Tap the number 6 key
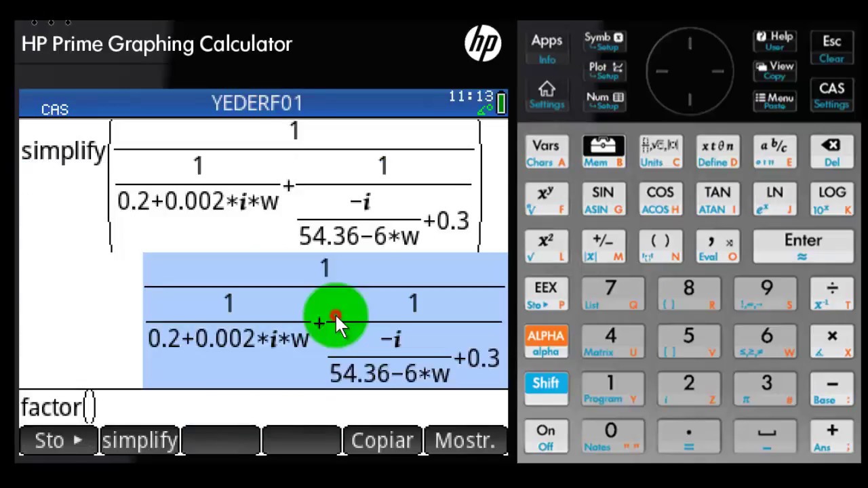The height and width of the screenshot is (488, 868). tap(766, 342)
